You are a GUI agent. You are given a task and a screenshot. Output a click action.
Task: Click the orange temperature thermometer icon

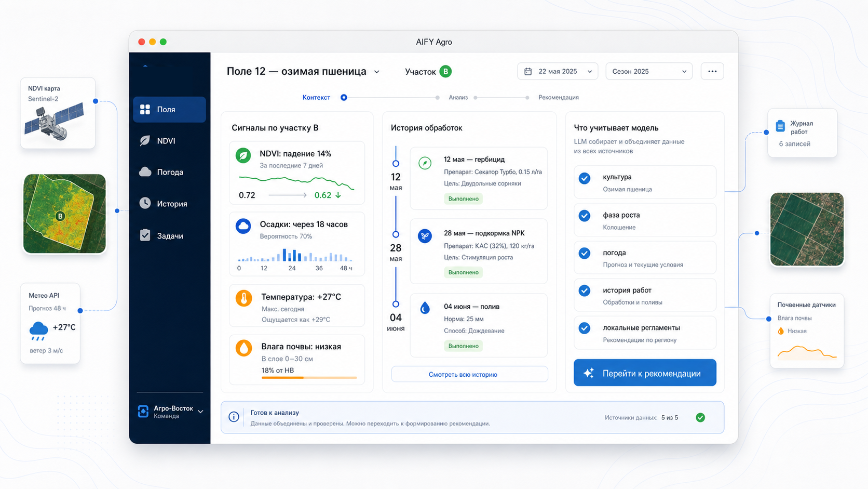[243, 298]
